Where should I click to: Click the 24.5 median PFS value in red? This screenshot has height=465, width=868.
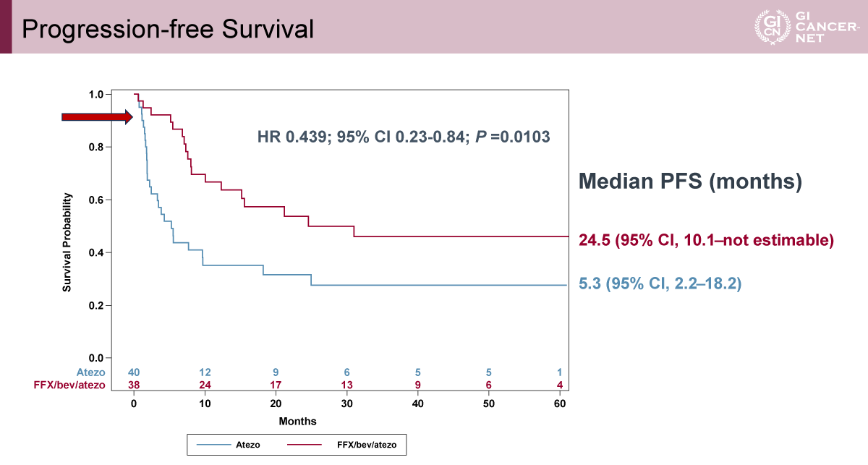[x=595, y=239]
